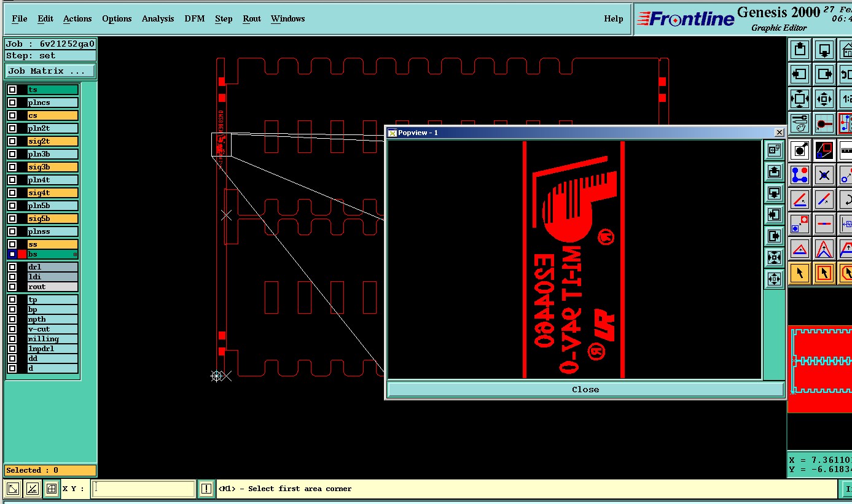852x504 pixels.
Task: Select the milling layer name
Action: (53, 339)
